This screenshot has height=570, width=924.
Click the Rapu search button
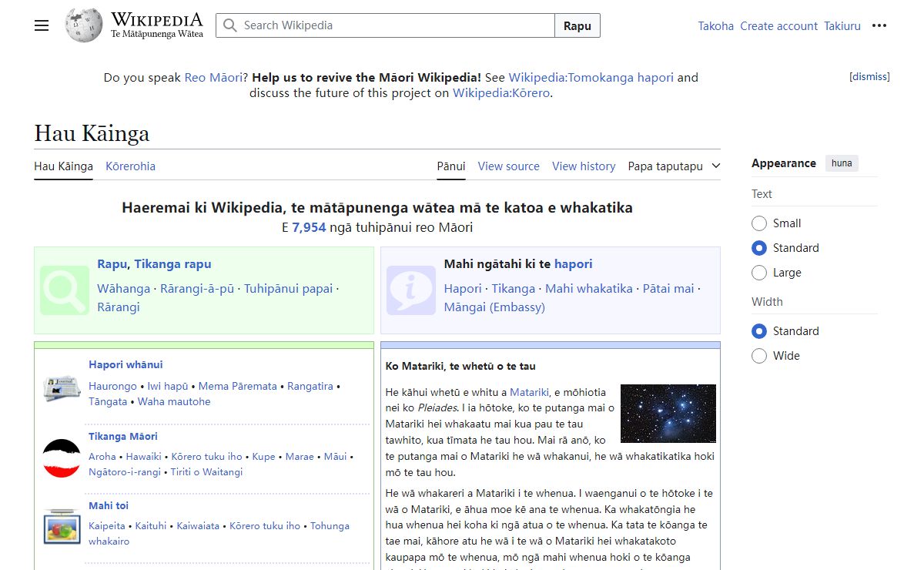(577, 25)
